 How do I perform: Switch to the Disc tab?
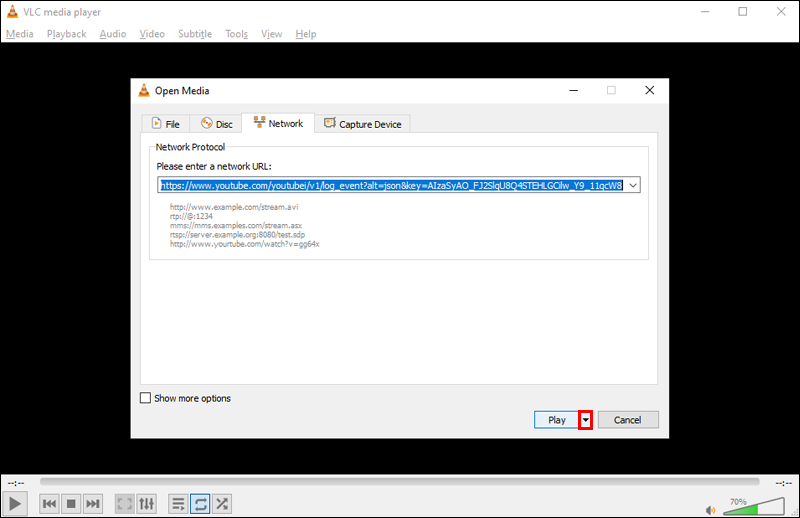tap(216, 124)
